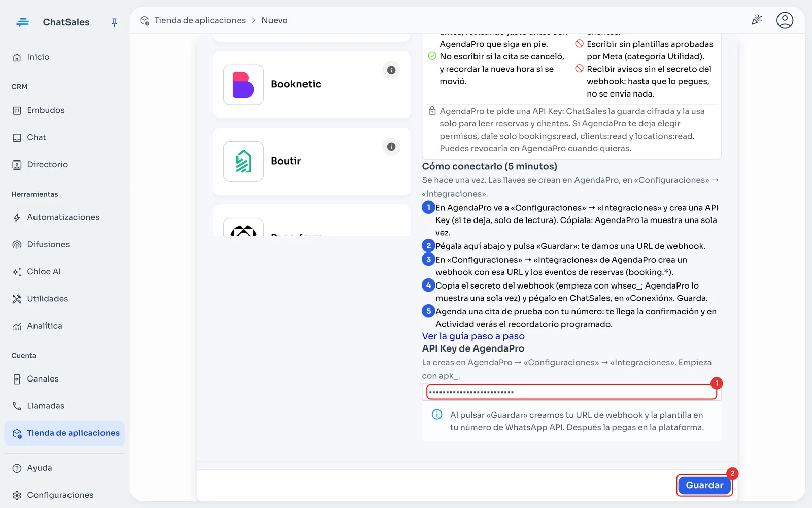
Task: Click the Chat inbox icon
Action: [x=17, y=138]
